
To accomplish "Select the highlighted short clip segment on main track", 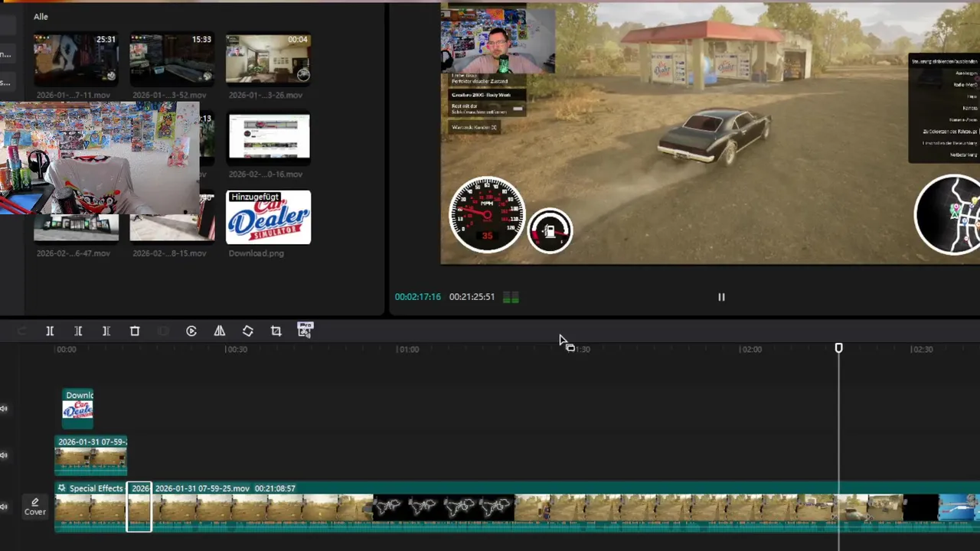I will click(139, 507).
